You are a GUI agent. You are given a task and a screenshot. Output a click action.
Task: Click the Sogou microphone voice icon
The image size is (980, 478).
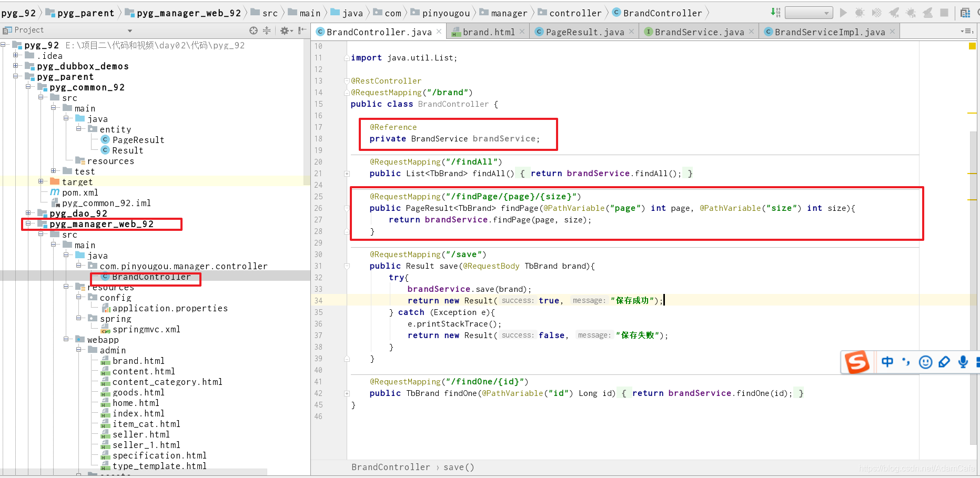click(x=963, y=362)
